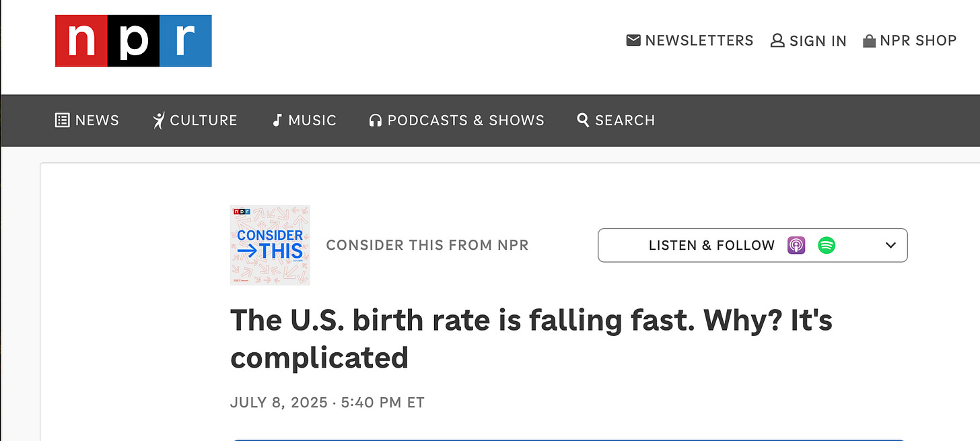Viewport: 980px width, 441px height.
Task: Click the newsletters envelope icon
Action: pyautogui.click(x=633, y=40)
